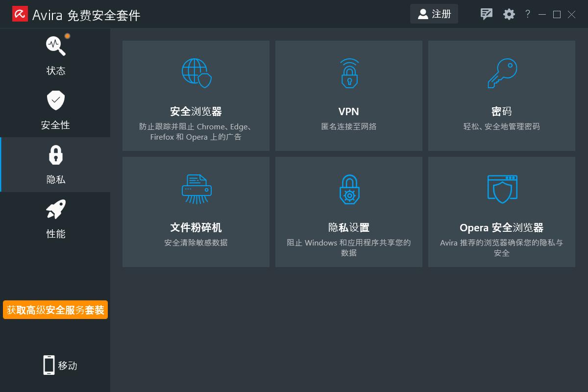Click the Opera 安全浏览器 shield icon
Image resolution: width=588 pixels, height=392 pixels.
click(501, 189)
